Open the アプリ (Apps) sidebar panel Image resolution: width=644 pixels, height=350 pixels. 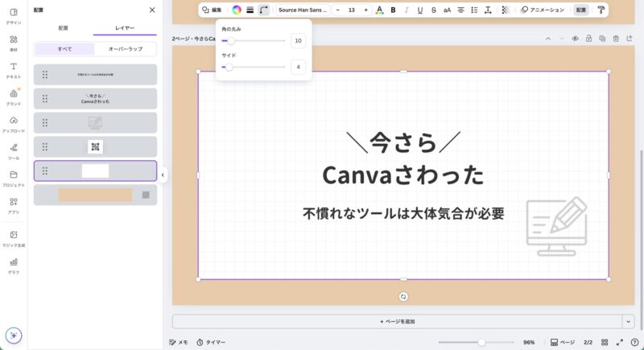[14, 205]
